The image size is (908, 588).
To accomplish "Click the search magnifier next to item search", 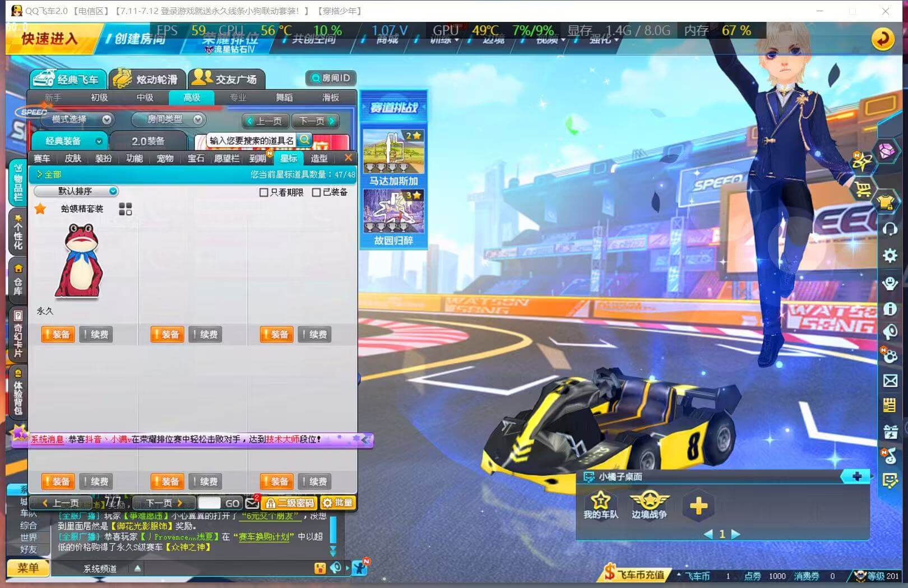I will [x=304, y=140].
